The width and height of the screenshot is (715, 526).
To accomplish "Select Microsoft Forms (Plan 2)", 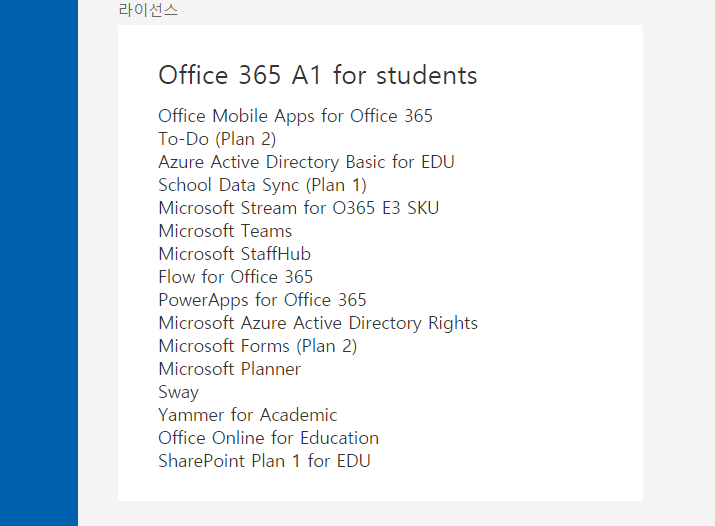I will (x=257, y=346).
